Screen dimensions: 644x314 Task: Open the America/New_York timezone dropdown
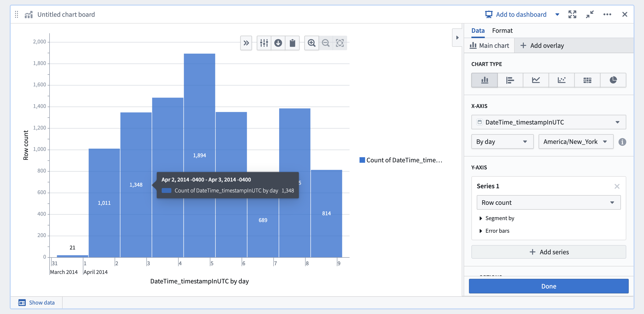click(576, 141)
